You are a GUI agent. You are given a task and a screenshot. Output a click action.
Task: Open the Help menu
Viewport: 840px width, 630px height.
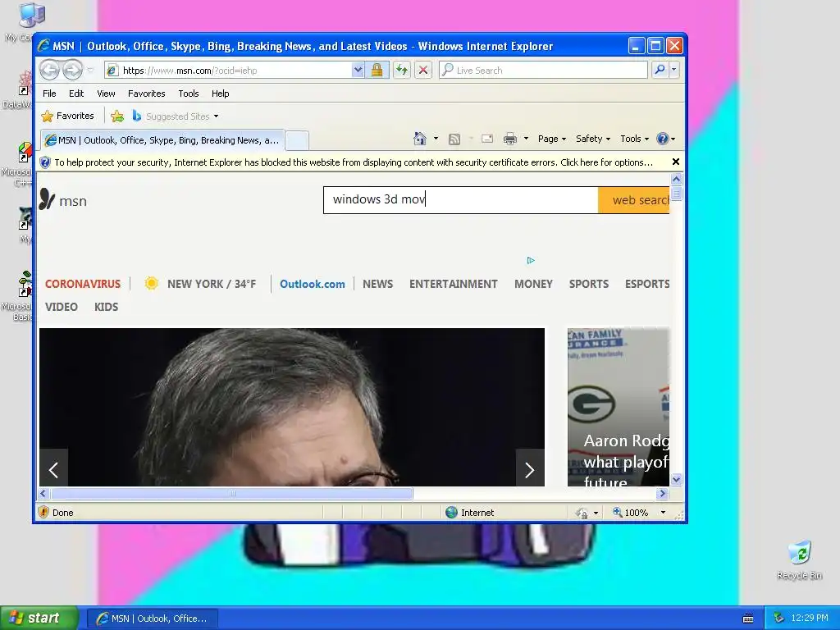220,94
